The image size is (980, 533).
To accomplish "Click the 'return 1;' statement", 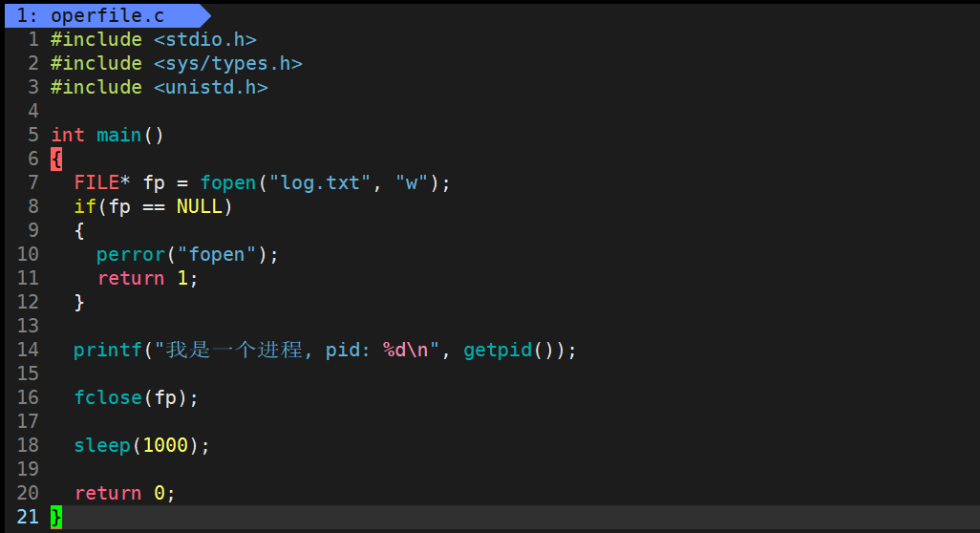I will 147,278.
